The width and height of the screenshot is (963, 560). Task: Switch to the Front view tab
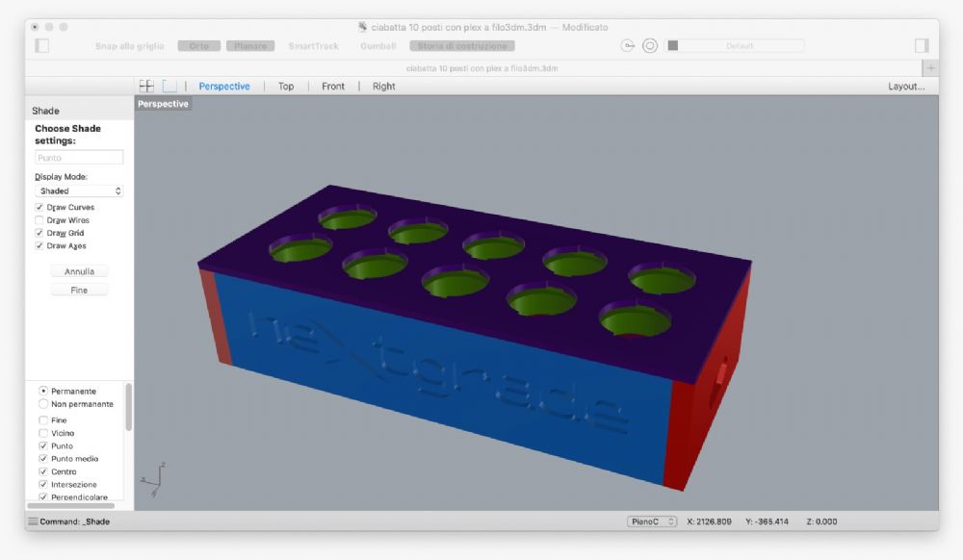click(x=333, y=87)
